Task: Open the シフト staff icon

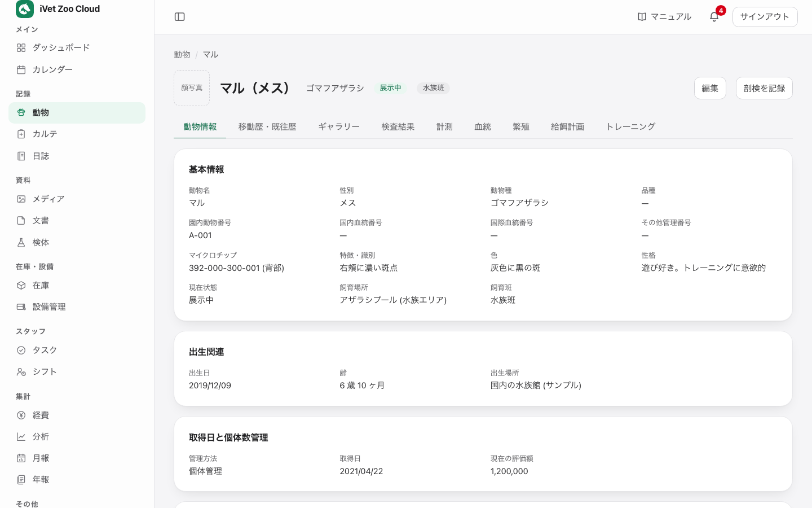Action: point(21,372)
